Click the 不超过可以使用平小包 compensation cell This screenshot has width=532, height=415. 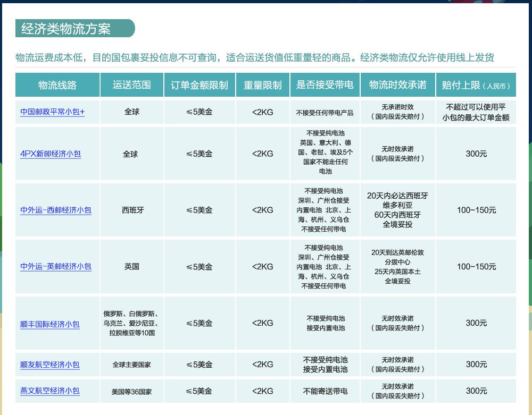(476, 112)
